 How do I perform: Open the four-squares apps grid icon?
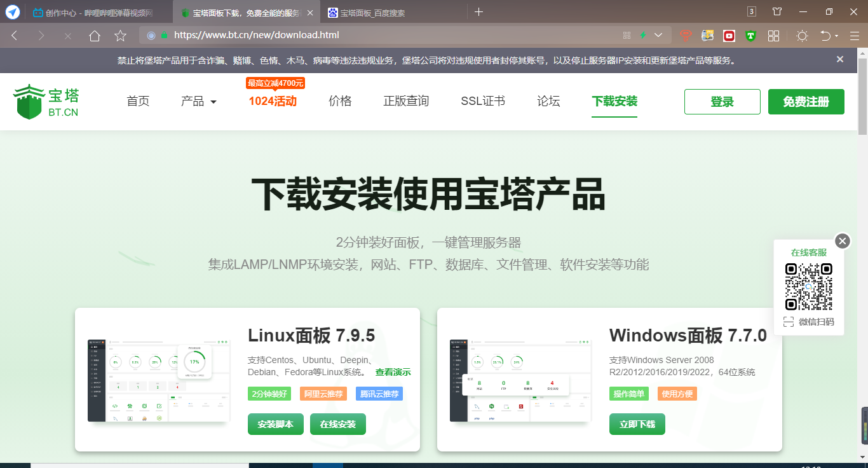(773, 36)
